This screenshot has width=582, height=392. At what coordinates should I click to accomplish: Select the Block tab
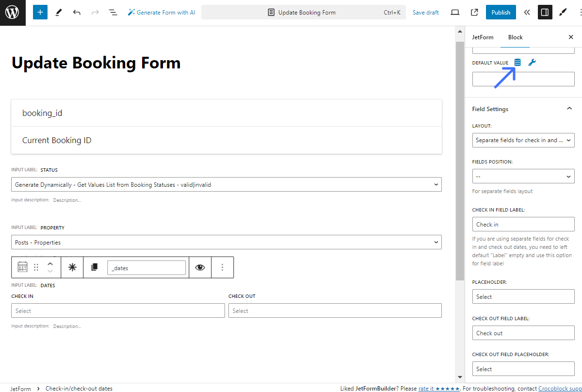point(515,37)
